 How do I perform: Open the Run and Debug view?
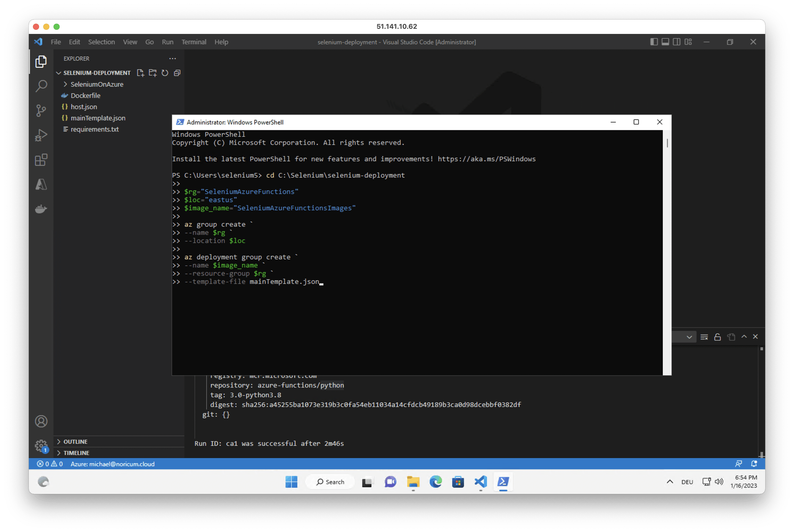pos(41,135)
